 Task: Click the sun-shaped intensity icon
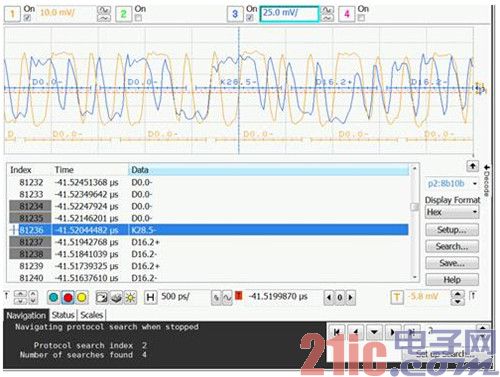click(x=130, y=297)
